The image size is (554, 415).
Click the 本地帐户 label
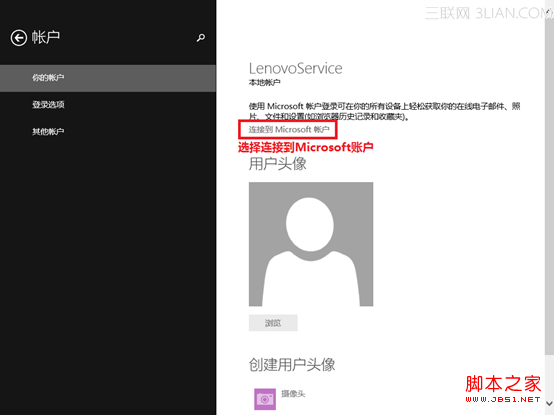point(265,82)
